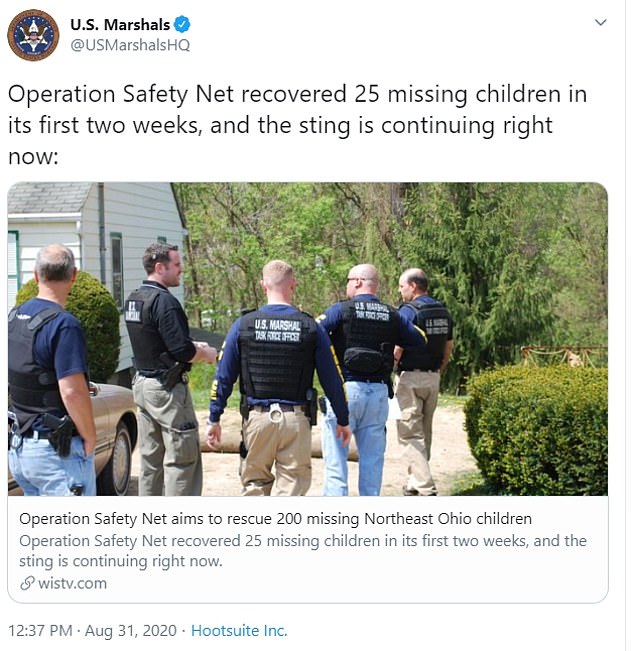The image size is (634, 651).
Task: Visit the wistv.com source link
Action: pyautogui.click(x=72, y=583)
